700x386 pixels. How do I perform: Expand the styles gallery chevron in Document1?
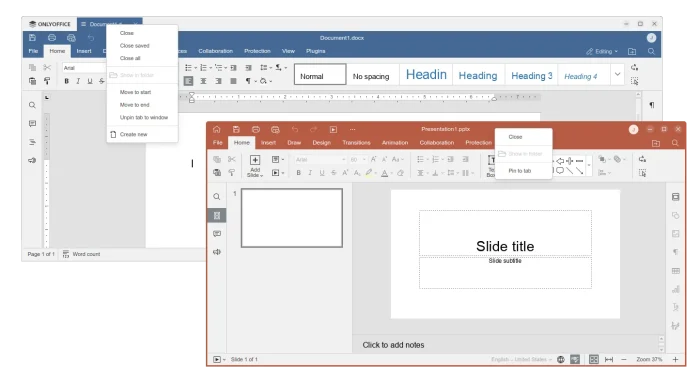tap(617, 75)
